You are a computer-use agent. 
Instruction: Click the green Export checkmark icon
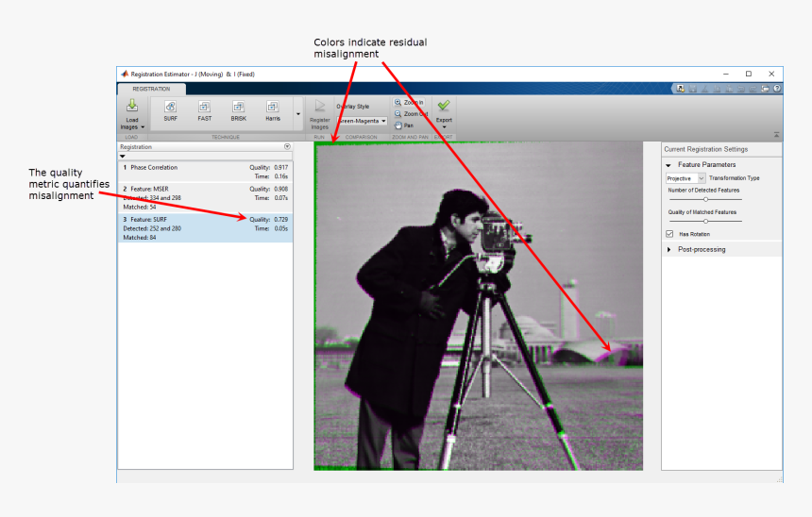click(443, 106)
